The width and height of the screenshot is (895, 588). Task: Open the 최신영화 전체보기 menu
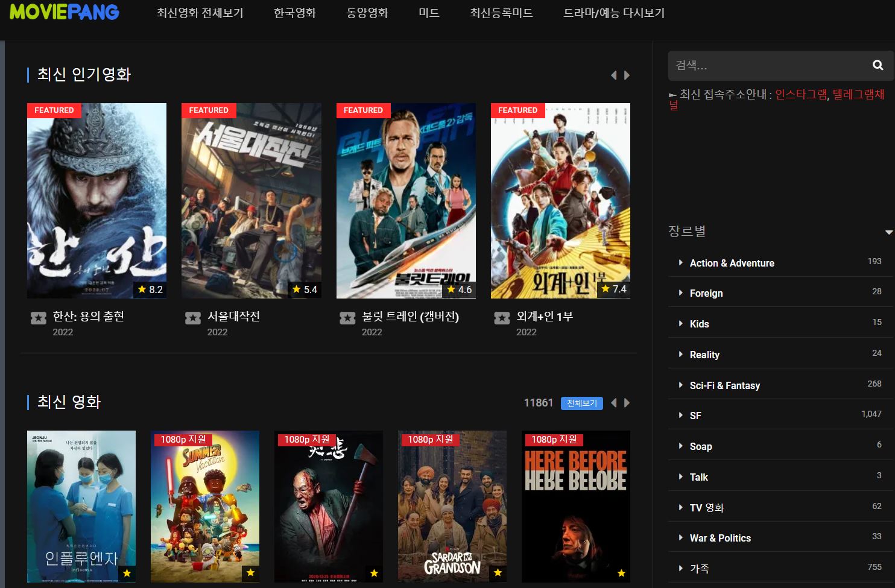200,13
